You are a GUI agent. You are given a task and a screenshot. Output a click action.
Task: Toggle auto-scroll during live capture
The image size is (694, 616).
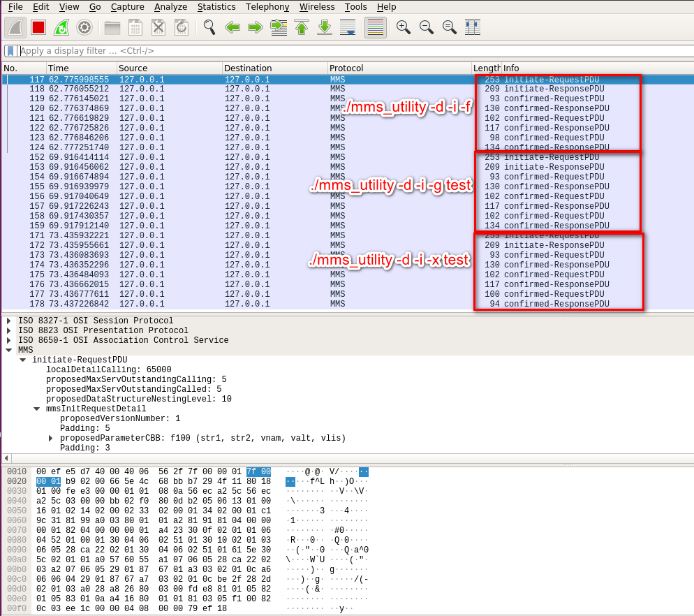348,27
